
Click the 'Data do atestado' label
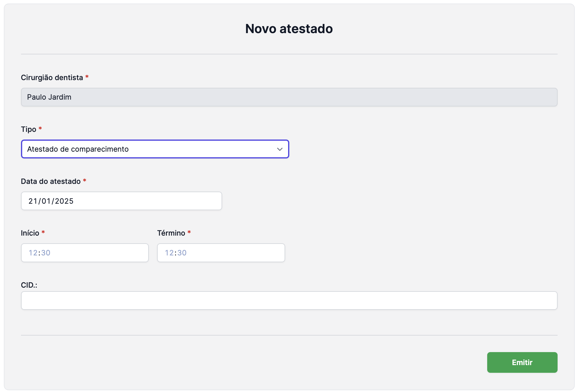pyautogui.click(x=51, y=182)
